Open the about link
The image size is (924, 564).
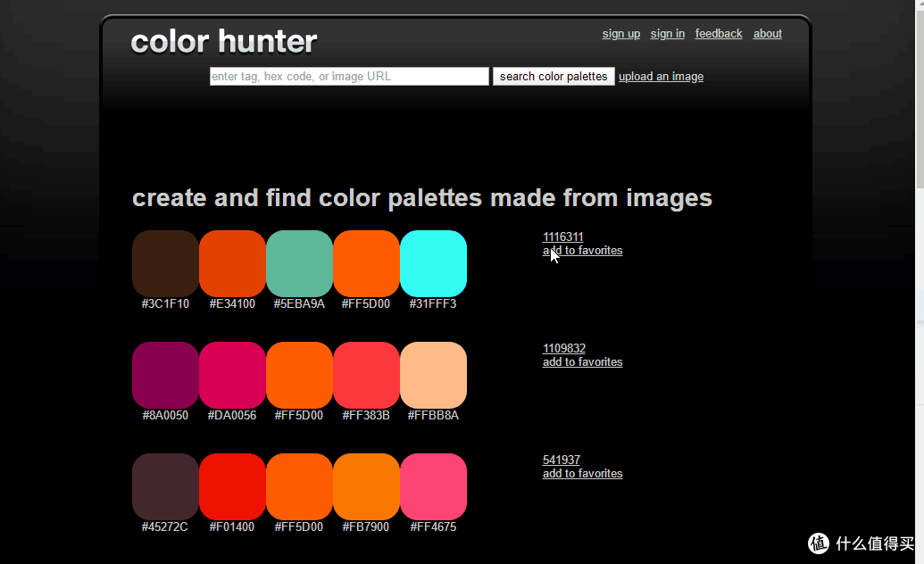pyautogui.click(x=767, y=34)
